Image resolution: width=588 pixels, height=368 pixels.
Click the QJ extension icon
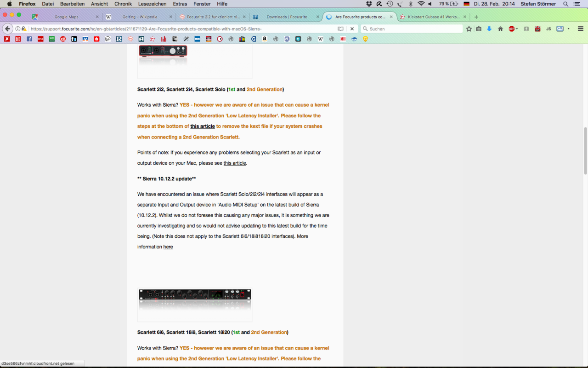[x=560, y=29]
